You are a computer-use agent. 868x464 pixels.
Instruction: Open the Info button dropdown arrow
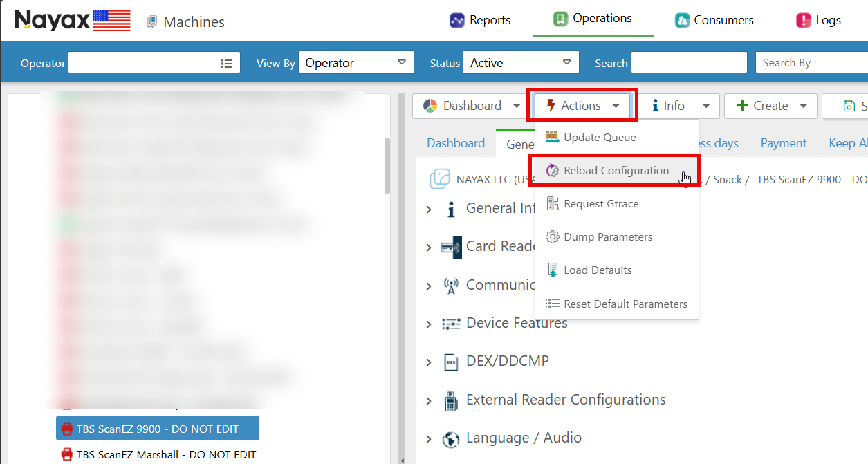click(706, 106)
